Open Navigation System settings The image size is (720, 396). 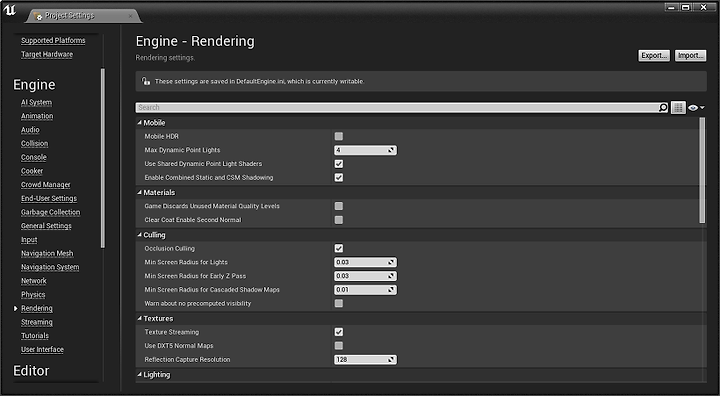click(50, 267)
